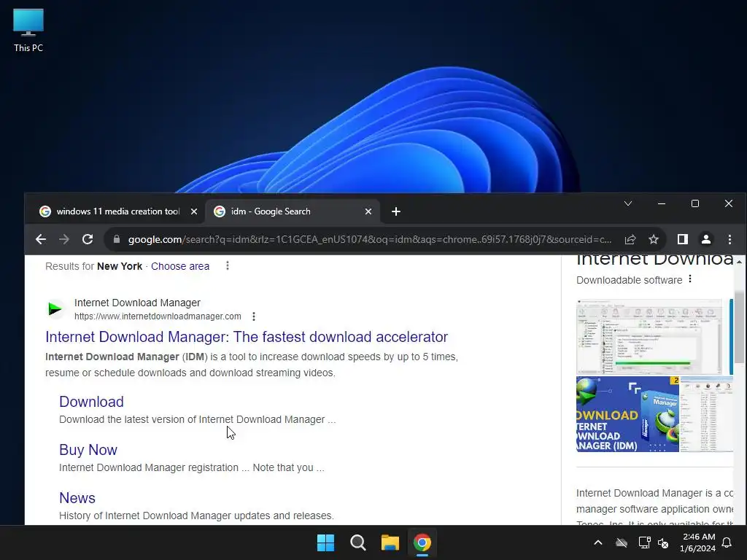Click the OneDrive cloud tray icon
747x560 pixels.
point(622,542)
